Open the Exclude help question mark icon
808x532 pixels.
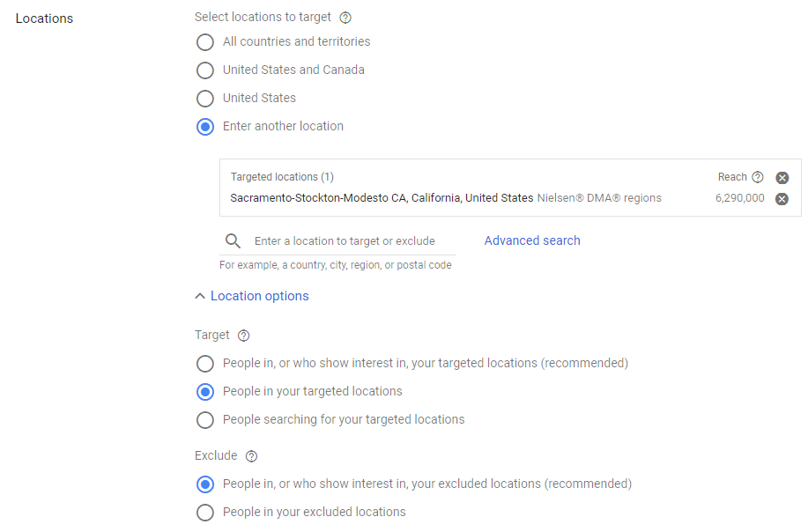click(251, 456)
